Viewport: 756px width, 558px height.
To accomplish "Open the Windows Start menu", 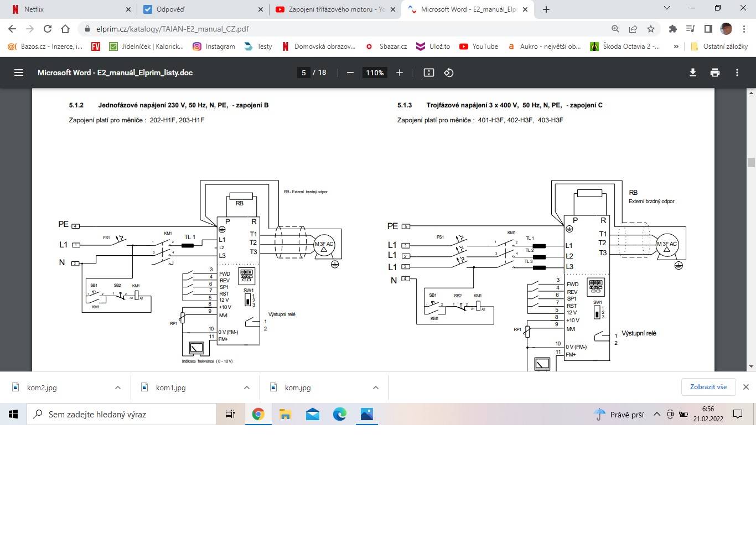I will tap(13, 414).
